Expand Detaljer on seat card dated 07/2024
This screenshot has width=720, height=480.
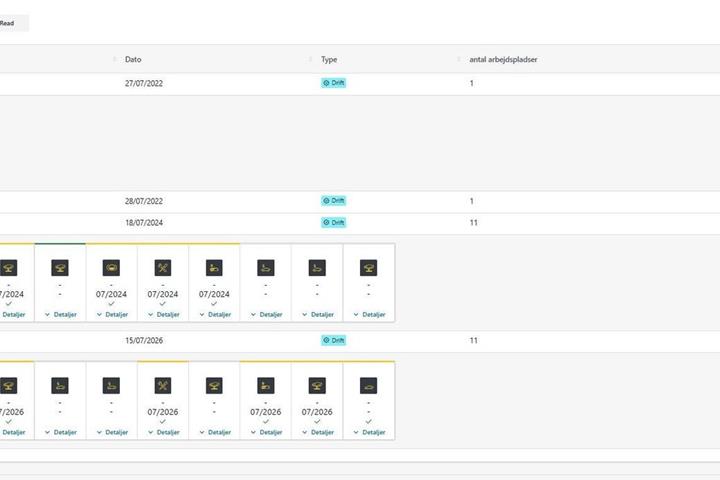point(215,315)
